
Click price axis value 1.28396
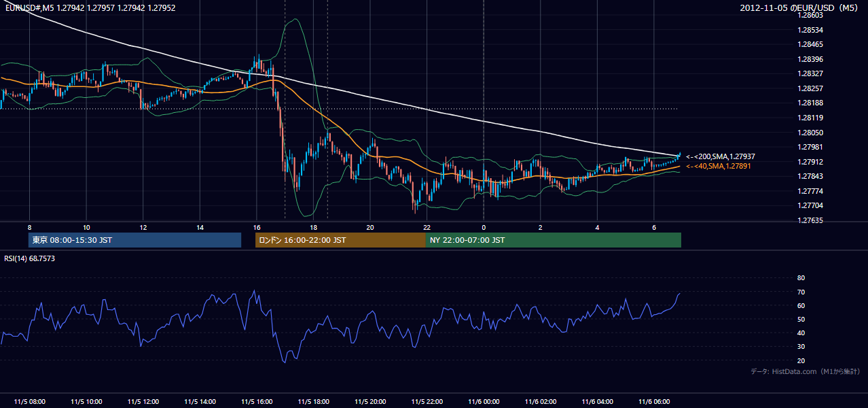(x=810, y=59)
